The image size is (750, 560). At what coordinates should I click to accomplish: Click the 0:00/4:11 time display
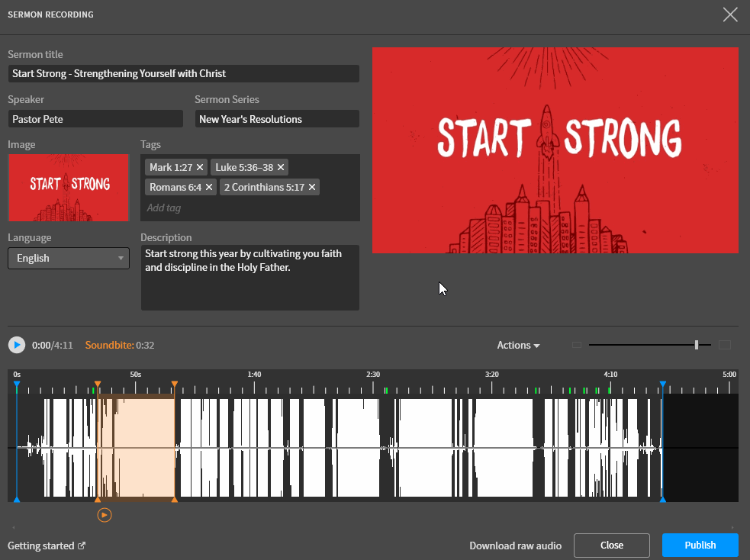pos(53,346)
